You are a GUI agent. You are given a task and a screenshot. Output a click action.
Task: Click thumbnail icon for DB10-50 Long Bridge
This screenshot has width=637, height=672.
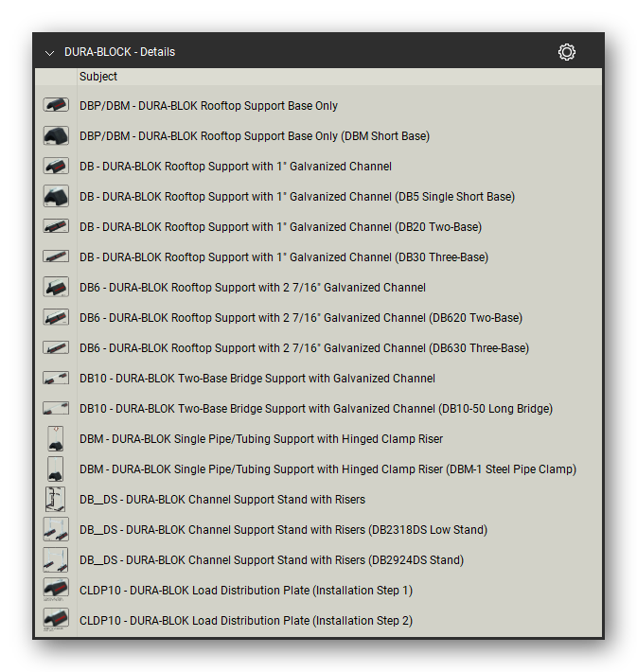tap(56, 408)
